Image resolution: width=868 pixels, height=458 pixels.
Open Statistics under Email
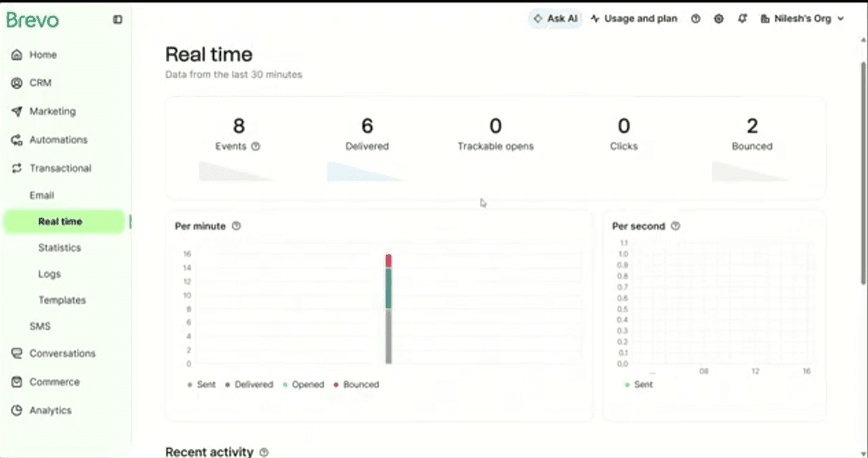(60, 248)
